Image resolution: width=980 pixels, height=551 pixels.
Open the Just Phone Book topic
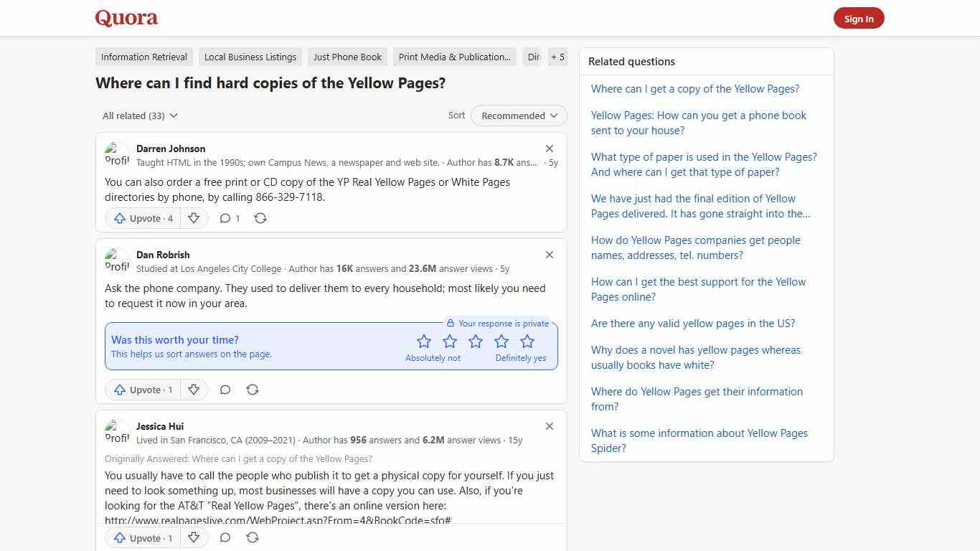click(347, 57)
